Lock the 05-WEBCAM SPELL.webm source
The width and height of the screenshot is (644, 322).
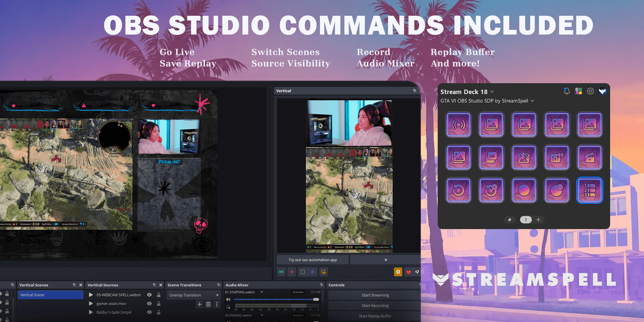pyautogui.click(x=159, y=295)
